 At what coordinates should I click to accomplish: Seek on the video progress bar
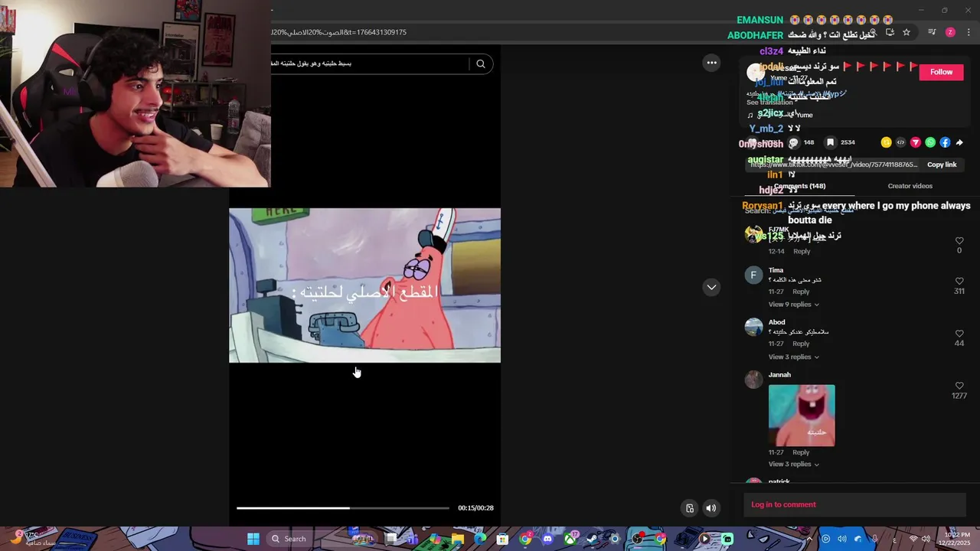(x=343, y=507)
